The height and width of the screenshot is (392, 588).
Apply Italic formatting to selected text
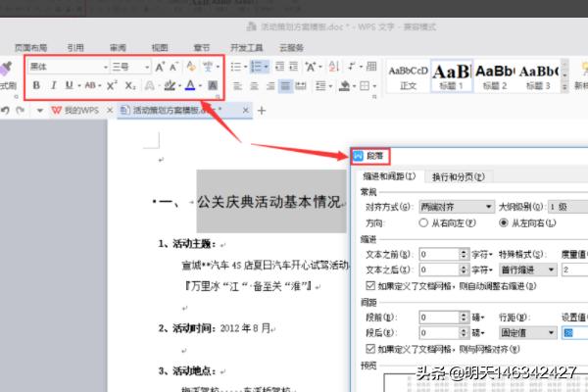point(53,85)
